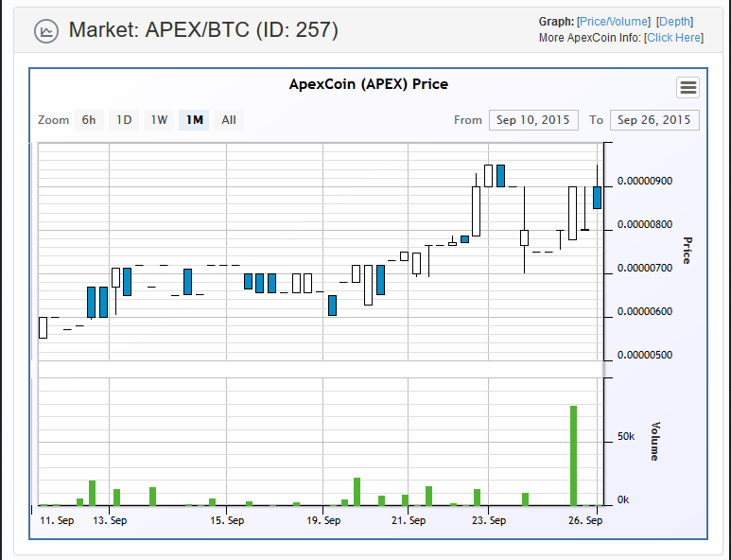731x560 pixels.
Task: Click the 13. Sep date label
Action: pyautogui.click(x=110, y=520)
